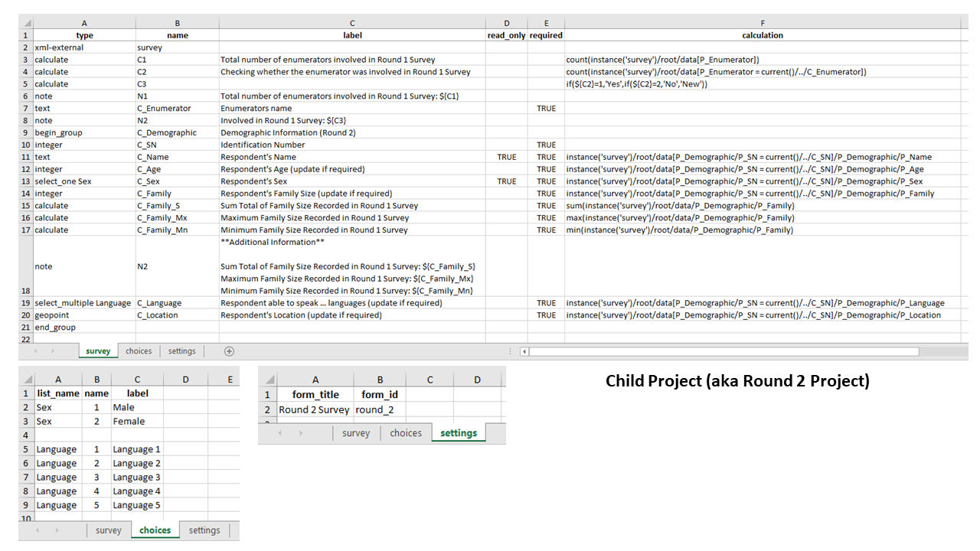980x551 pixels.
Task: Click the Select All corner of the settings workbook
Action: click(269, 380)
